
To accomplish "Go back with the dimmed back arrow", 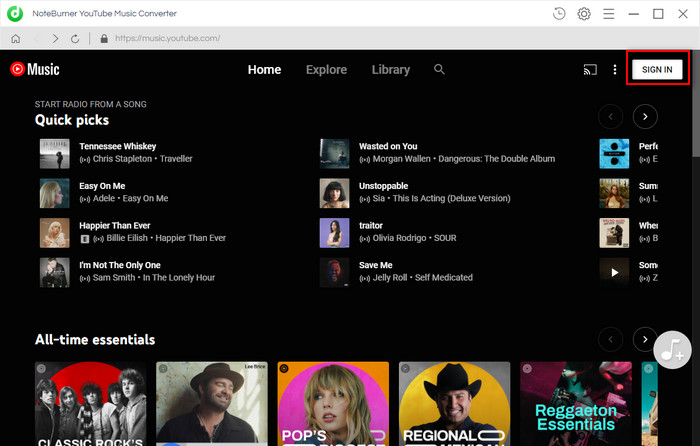I will click(37, 39).
